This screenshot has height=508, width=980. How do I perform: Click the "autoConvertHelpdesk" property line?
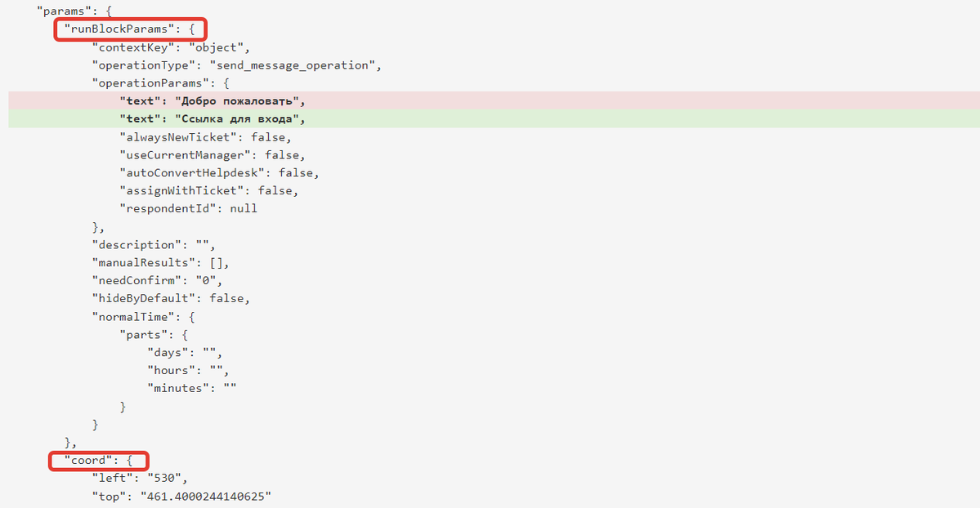[x=219, y=173]
